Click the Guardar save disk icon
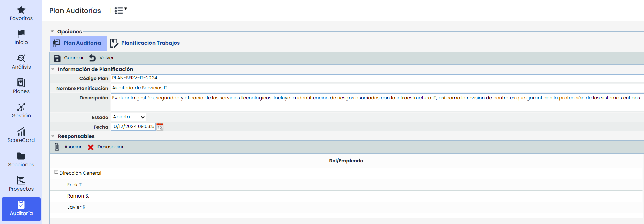Screen dimensions: 644x224 (x=57, y=58)
